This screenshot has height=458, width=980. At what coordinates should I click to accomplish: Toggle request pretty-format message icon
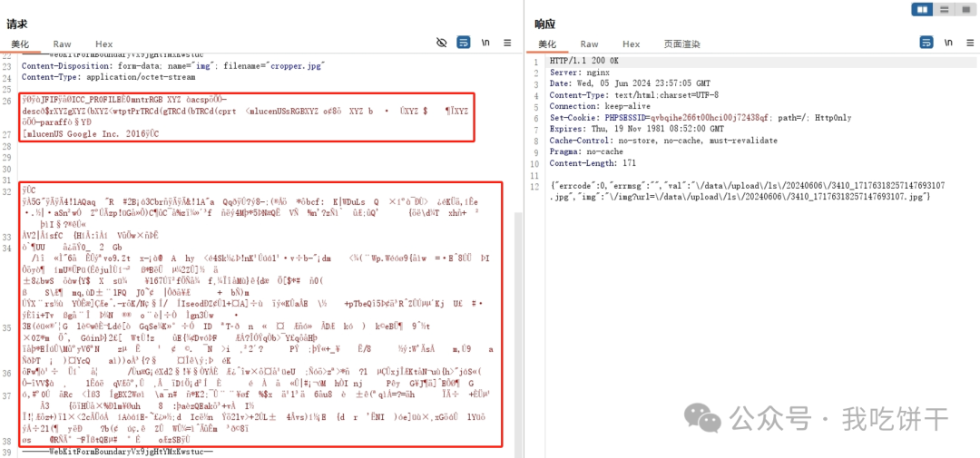[x=463, y=43]
